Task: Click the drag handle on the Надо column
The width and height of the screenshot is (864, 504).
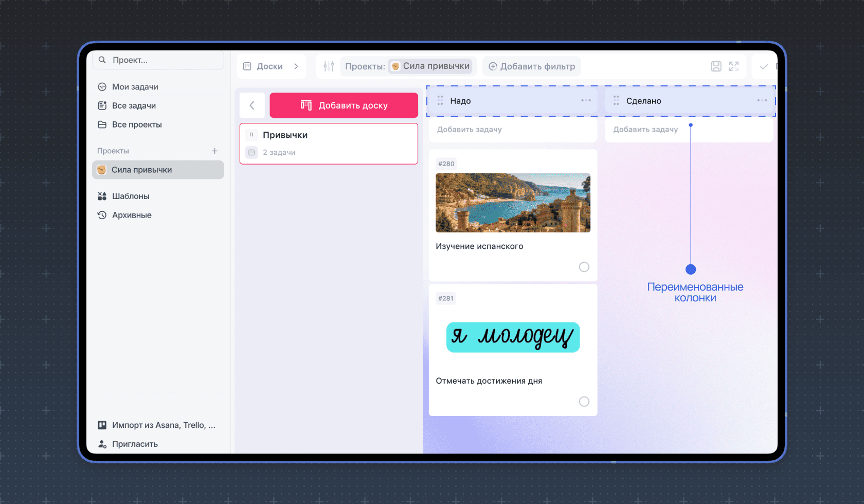Action: click(x=440, y=101)
